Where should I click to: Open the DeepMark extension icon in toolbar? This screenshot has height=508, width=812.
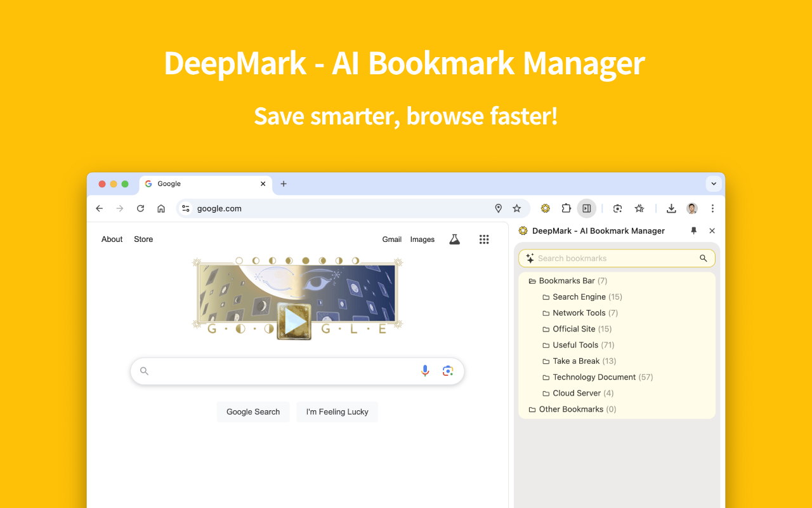pyautogui.click(x=545, y=208)
